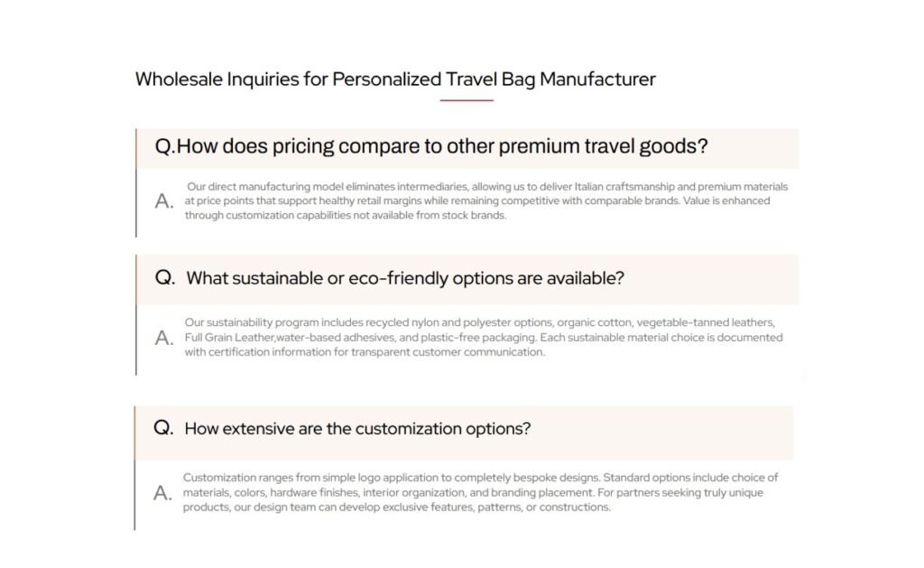Click the Q. marker beside the eco-friendly question

pyautogui.click(x=165, y=278)
